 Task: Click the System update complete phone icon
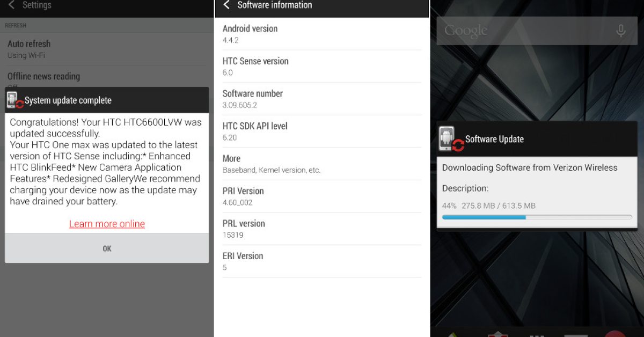14,100
